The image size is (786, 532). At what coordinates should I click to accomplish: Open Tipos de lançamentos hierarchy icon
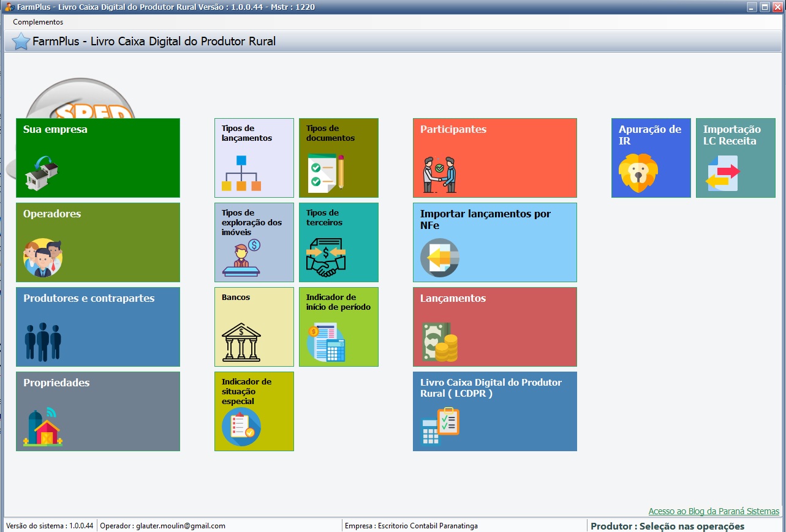point(241,173)
